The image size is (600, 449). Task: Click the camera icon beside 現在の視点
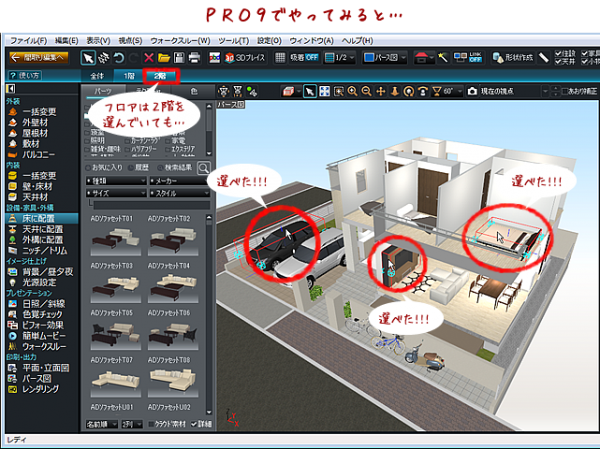tap(472, 91)
